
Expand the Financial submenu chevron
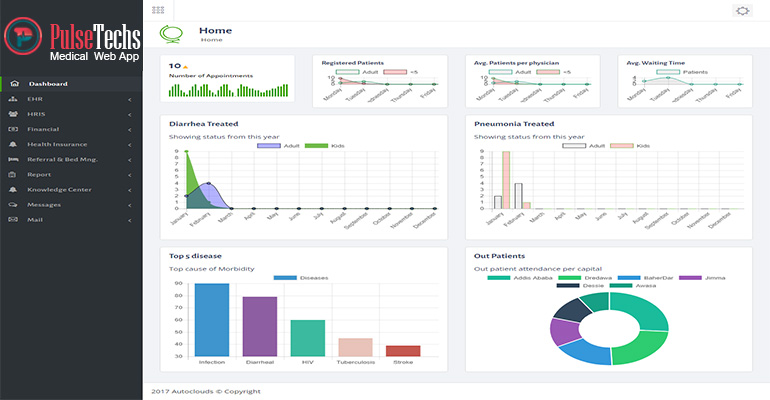pos(129,129)
